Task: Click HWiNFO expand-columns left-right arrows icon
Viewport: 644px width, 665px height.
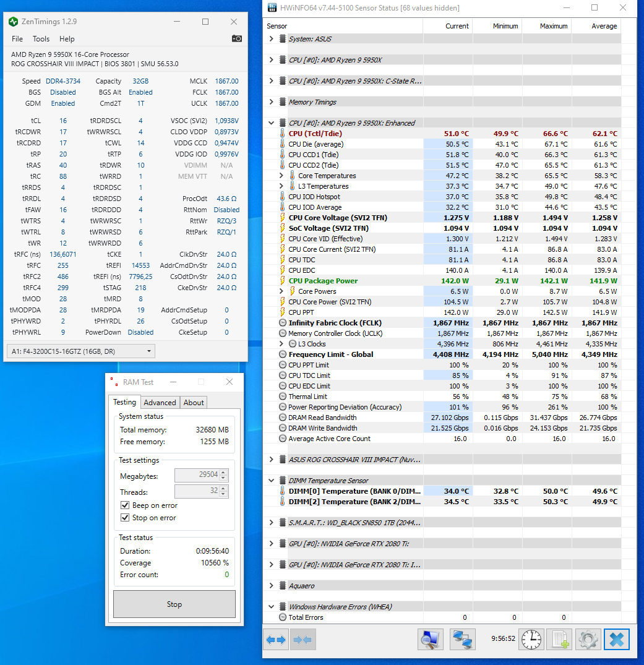Action: 276,640
